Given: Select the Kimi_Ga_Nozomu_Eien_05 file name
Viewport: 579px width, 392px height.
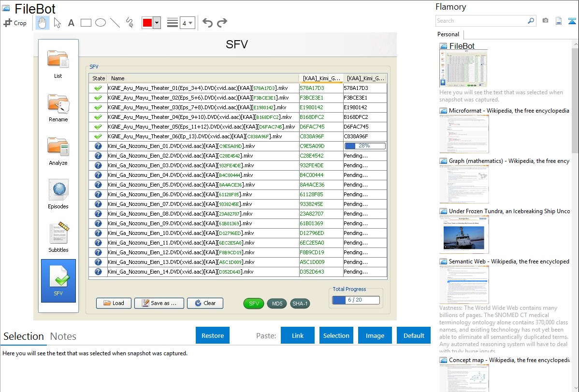Looking at the screenshot, I should [181, 185].
